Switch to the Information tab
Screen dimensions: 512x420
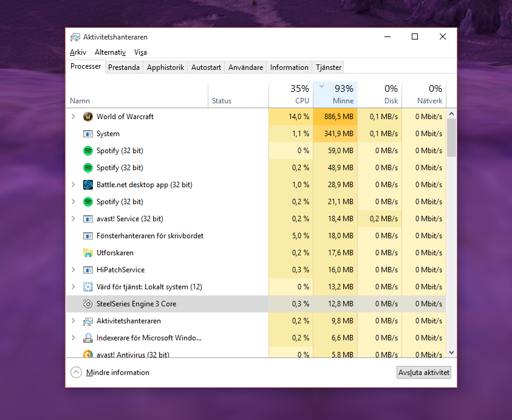(289, 67)
